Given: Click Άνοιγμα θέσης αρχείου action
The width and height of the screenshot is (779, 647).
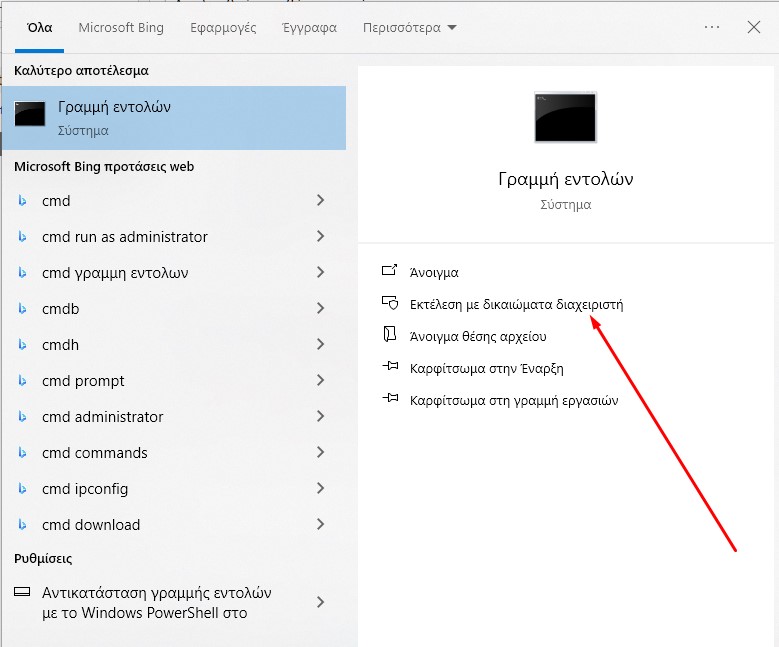Looking at the screenshot, I should coord(491,336).
